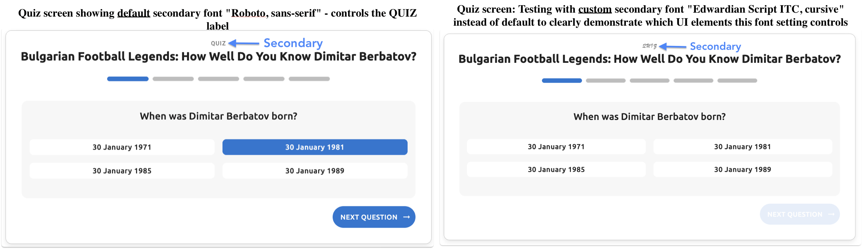Click the last gray progress segment in the custom-font quiz

[x=737, y=81]
